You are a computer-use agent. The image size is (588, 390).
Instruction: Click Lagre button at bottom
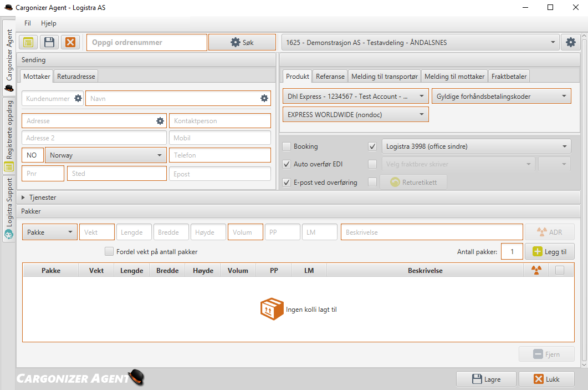click(487, 379)
